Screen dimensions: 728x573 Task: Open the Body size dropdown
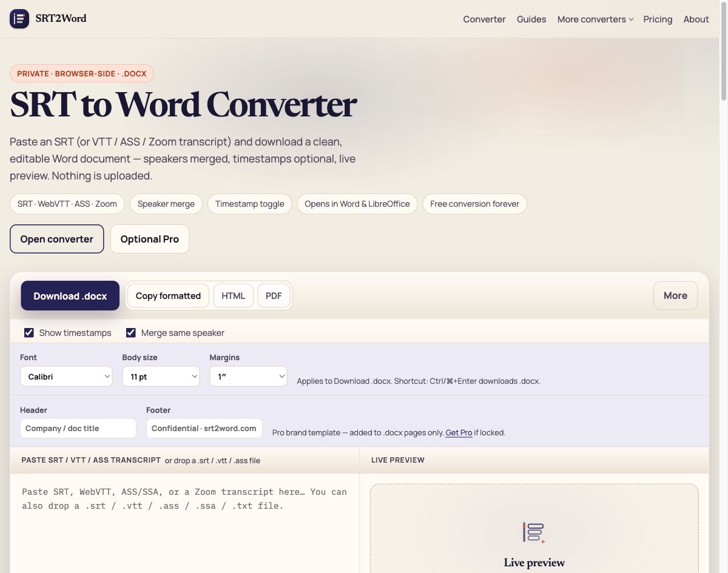click(161, 377)
